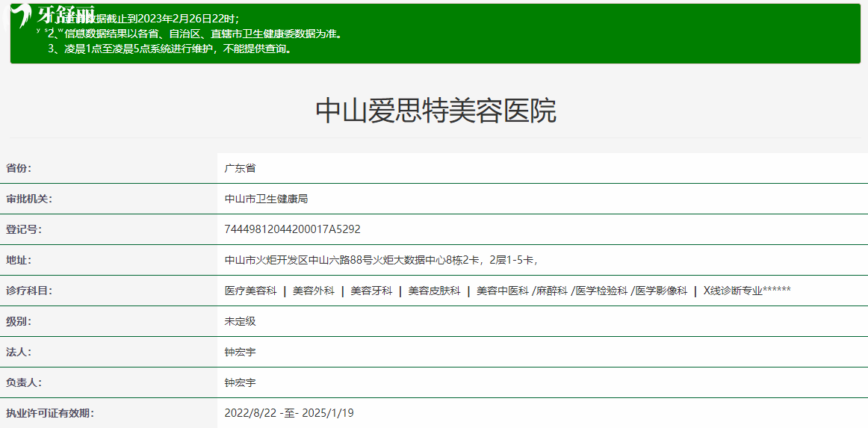Screen dimensions: 868x428
Task: Select 美容牙科 in the departments row
Action: click(x=371, y=291)
